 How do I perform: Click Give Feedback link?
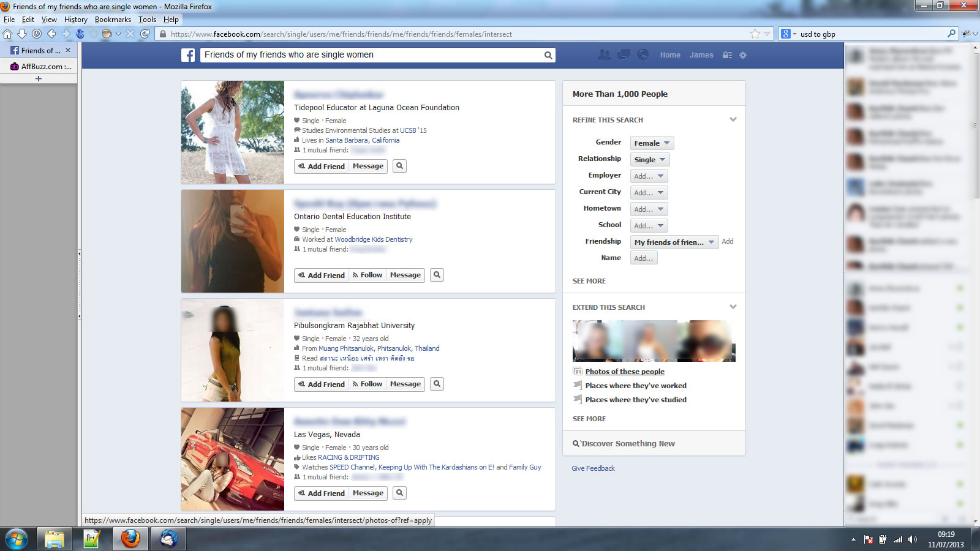click(x=593, y=468)
